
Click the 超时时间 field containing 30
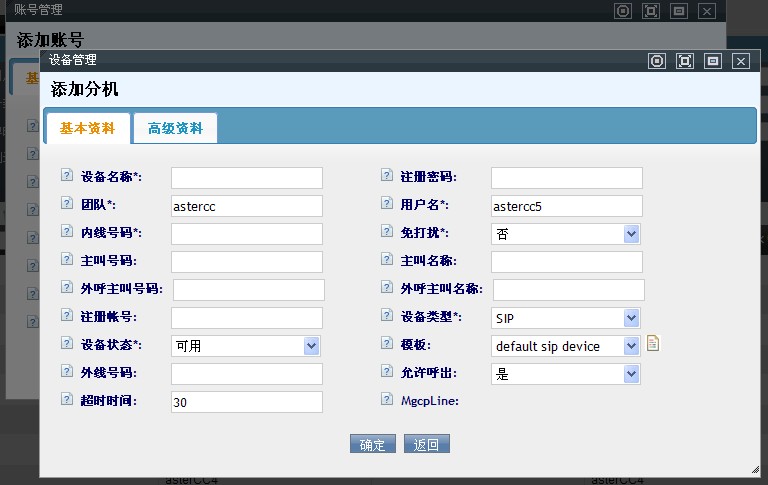247,402
